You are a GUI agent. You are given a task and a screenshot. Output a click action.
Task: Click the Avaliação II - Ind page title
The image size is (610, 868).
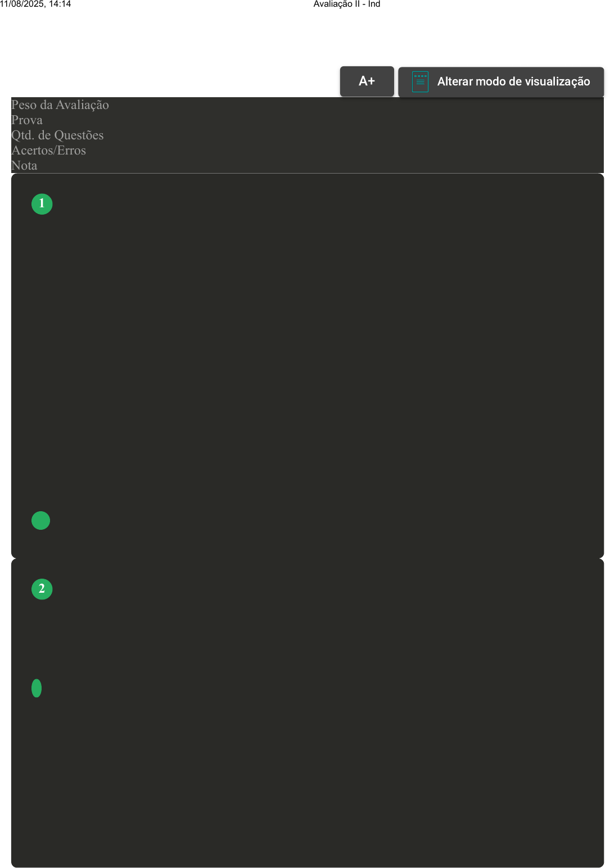tap(346, 4)
